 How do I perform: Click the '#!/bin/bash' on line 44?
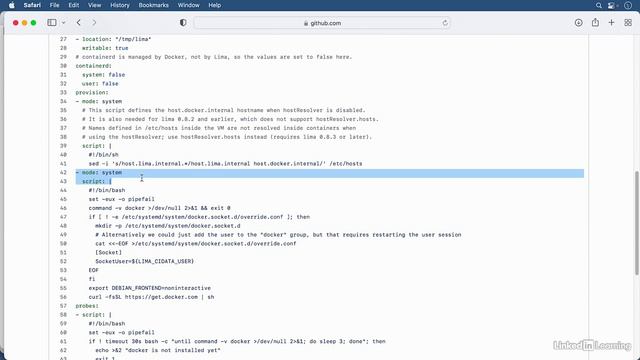tap(107, 190)
